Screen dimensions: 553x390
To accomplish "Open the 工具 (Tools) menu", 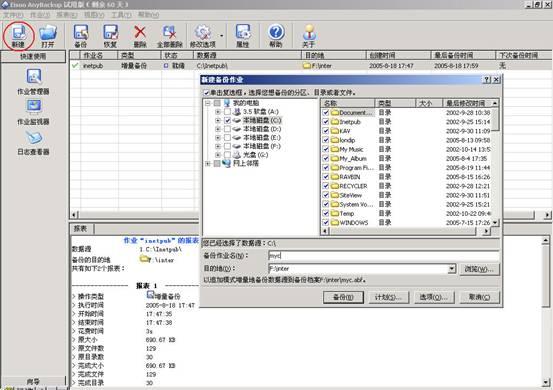I will tap(121, 15).
